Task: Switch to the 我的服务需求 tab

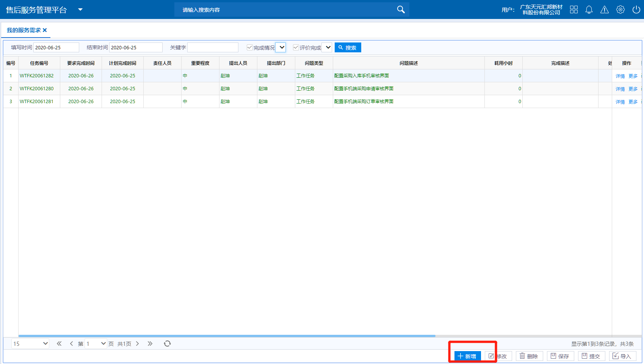Action: pyautogui.click(x=24, y=30)
